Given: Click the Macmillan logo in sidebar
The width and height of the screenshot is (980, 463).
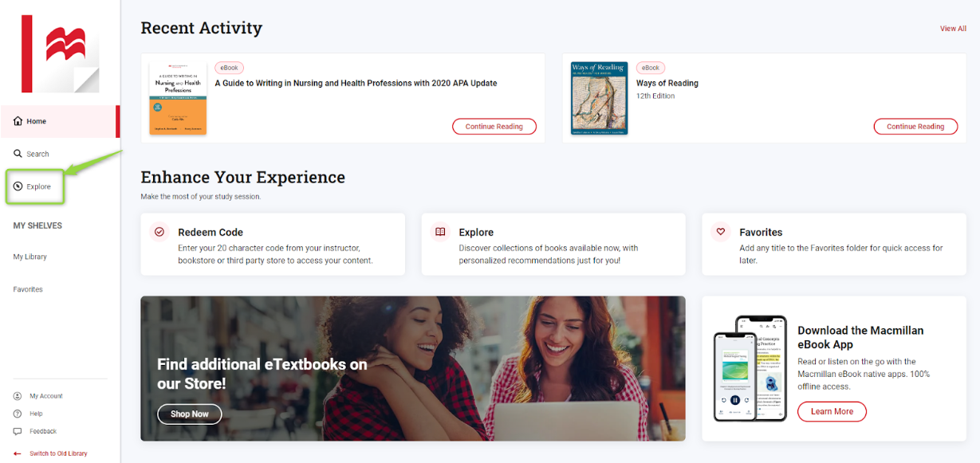Looking at the screenshot, I should click(x=61, y=53).
